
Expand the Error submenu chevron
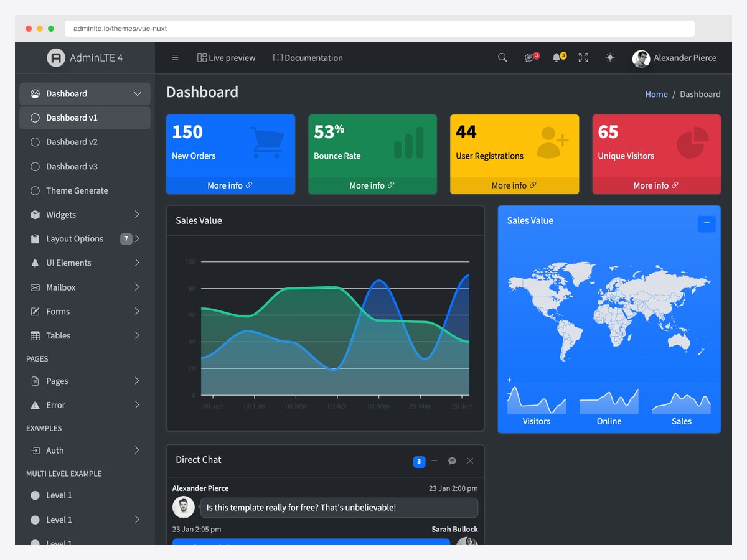click(x=137, y=405)
